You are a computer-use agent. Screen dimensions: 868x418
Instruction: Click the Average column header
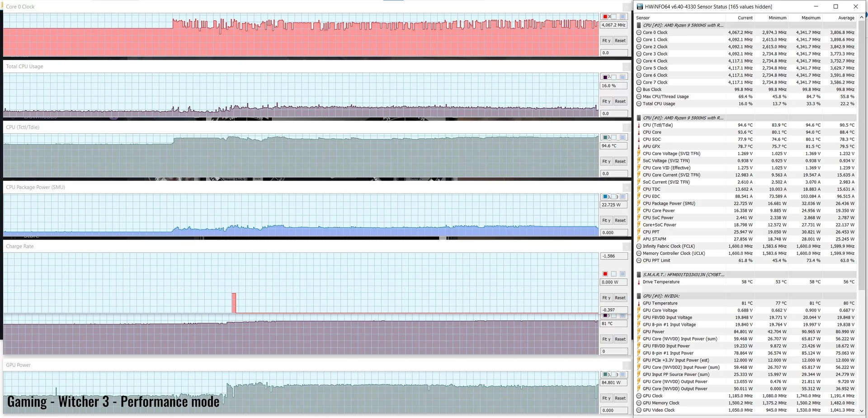coord(846,18)
